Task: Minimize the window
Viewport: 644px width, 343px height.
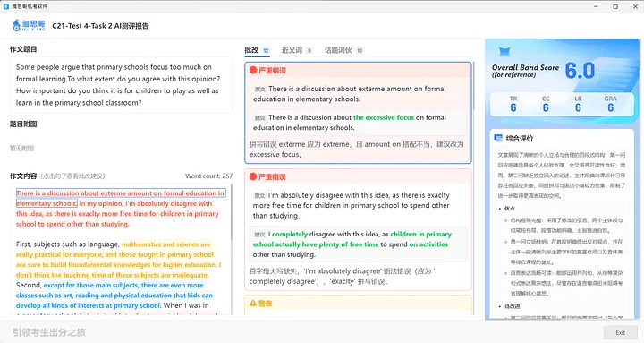Action: coord(596,6)
